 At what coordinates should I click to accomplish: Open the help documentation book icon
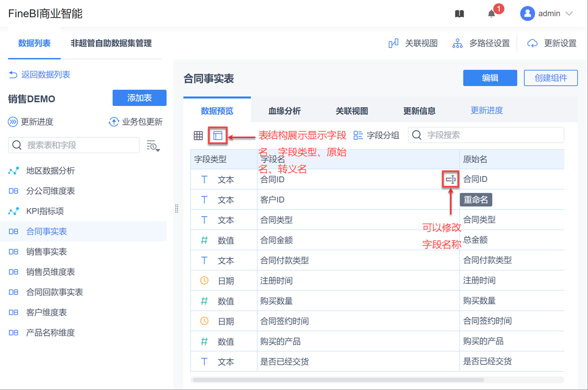pyautogui.click(x=459, y=14)
